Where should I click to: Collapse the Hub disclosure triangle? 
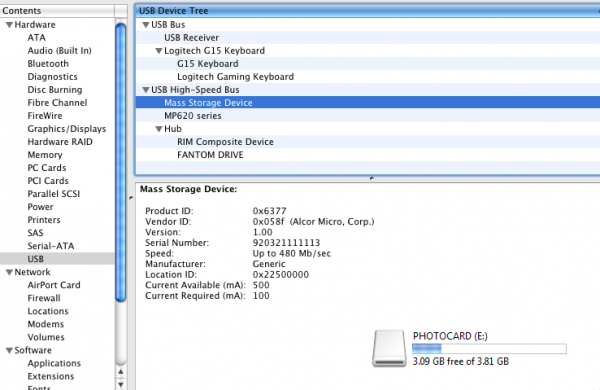tap(158, 129)
